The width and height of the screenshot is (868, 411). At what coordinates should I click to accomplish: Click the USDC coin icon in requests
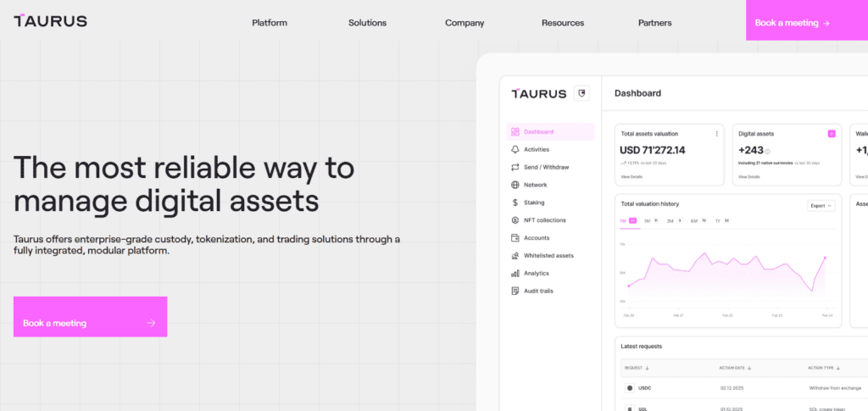coord(630,388)
